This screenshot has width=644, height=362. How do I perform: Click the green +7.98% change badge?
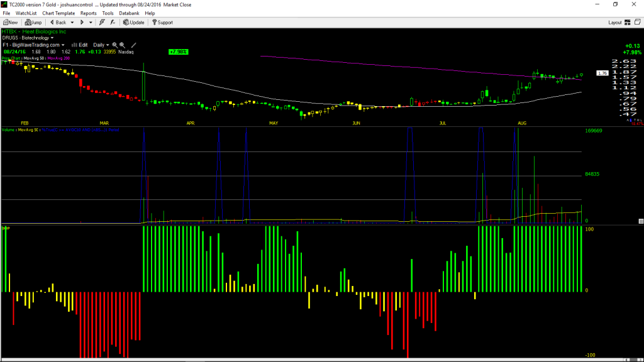pyautogui.click(x=178, y=52)
